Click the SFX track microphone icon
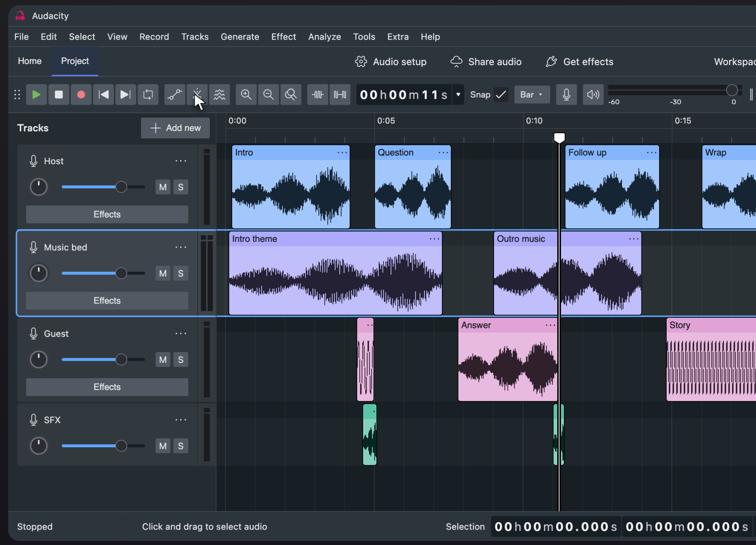This screenshot has height=545, width=756. 33,420
